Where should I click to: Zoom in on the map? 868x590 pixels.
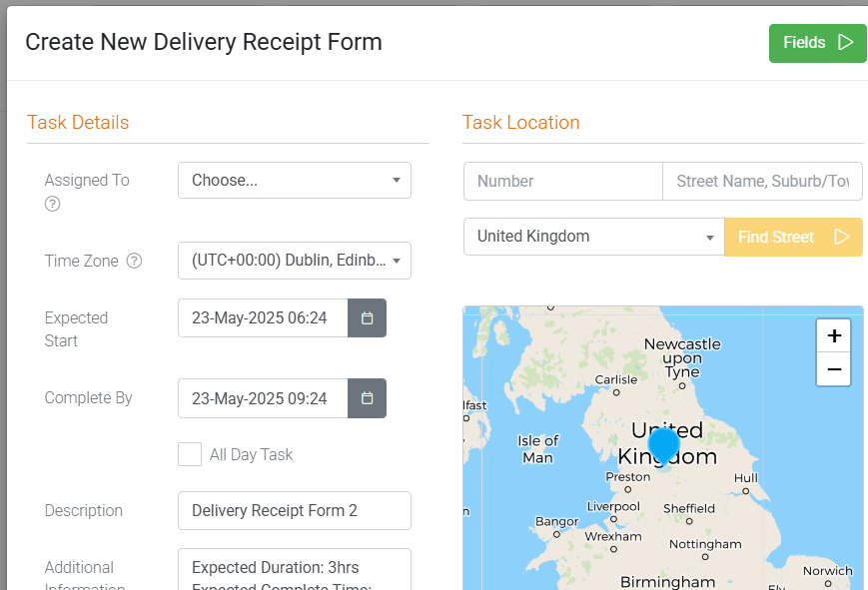834,336
